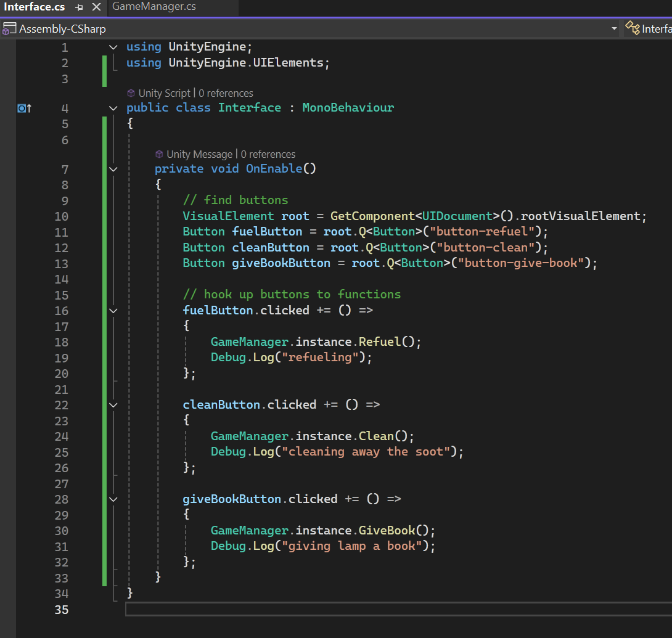Open the Assembly-CSharp project dropdown
Screen dimensions: 672x638
pyautogui.click(x=614, y=29)
